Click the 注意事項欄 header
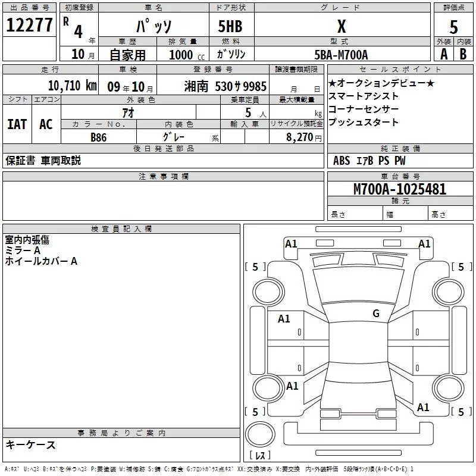 [x=163, y=176]
